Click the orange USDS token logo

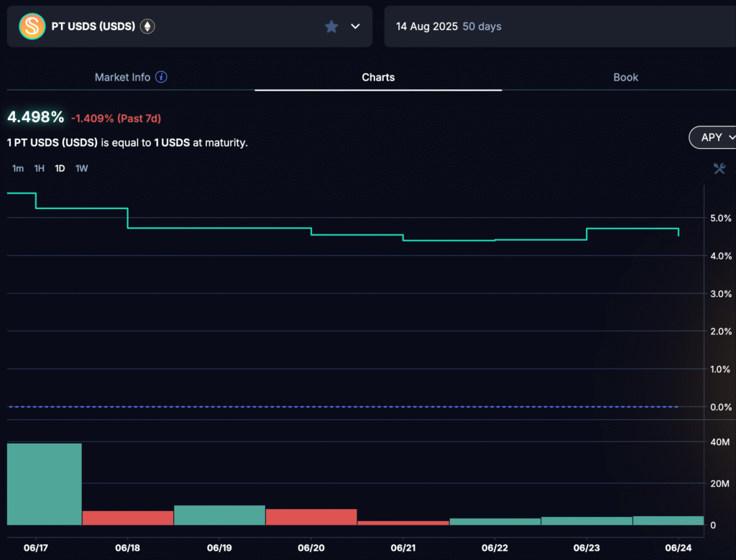[32, 27]
